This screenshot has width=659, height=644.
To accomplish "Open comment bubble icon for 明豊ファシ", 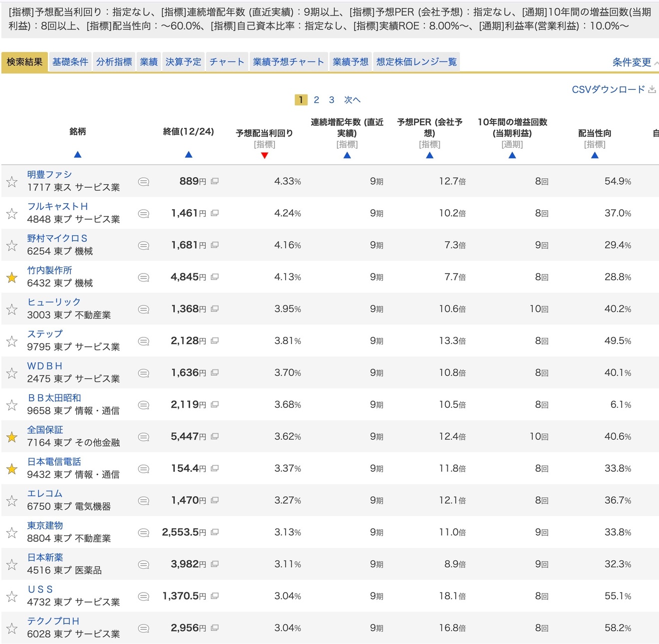I will pos(144,182).
